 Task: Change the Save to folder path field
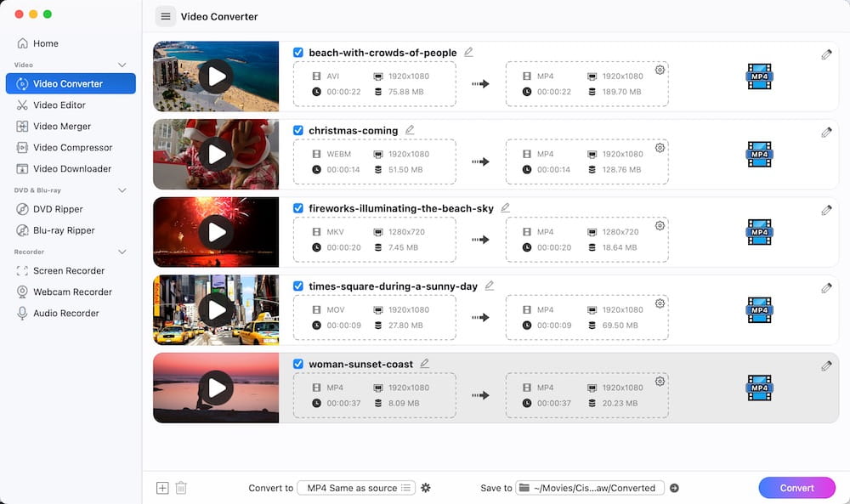tap(590, 488)
